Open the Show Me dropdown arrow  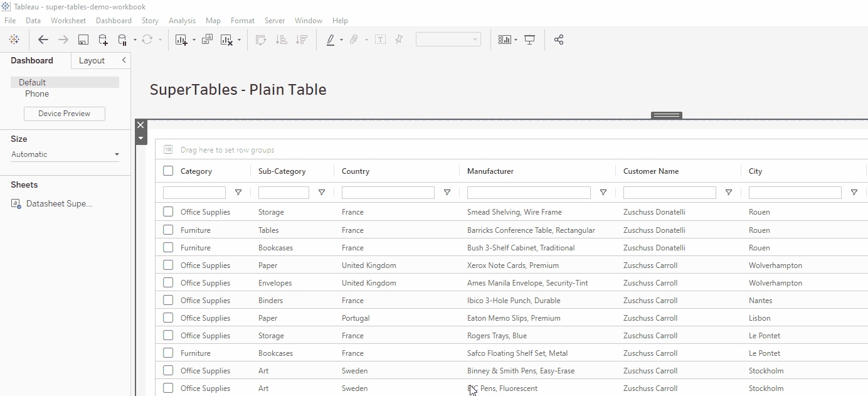516,40
